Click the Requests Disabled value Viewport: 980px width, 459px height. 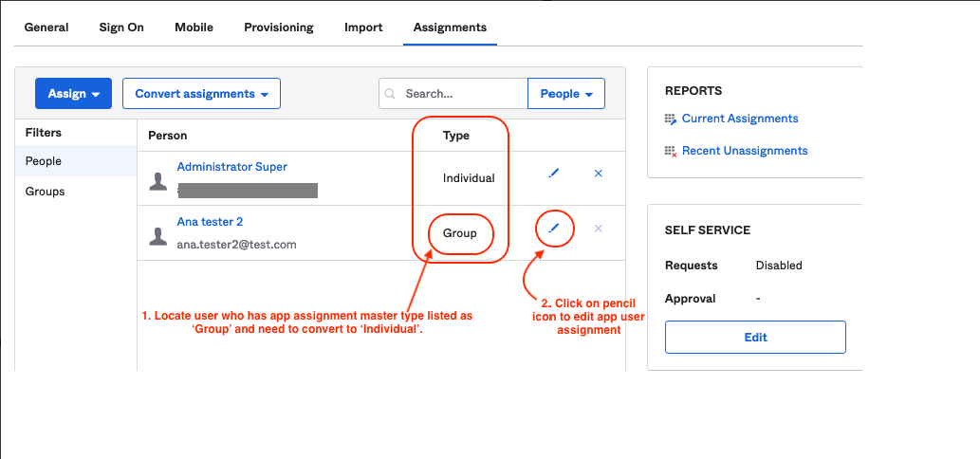(779, 266)
